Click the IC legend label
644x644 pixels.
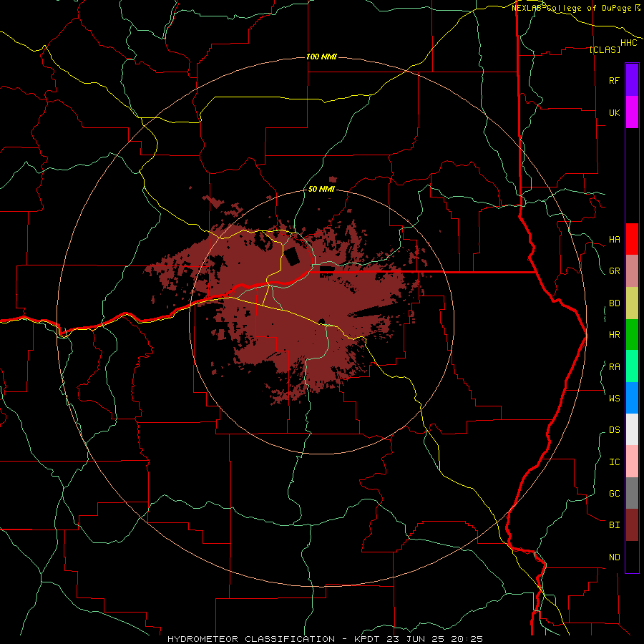tap(614, 462)
